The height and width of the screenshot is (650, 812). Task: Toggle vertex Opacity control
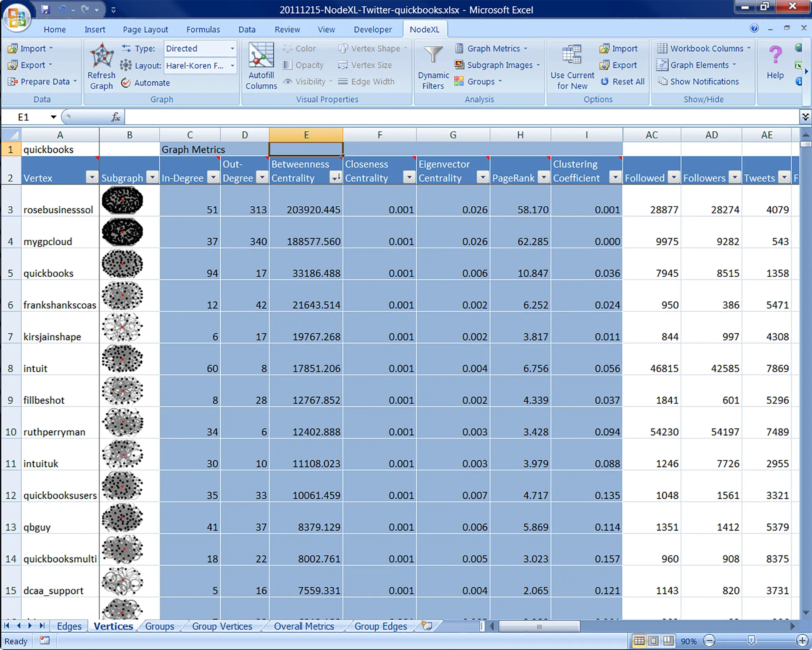point(304,65)
